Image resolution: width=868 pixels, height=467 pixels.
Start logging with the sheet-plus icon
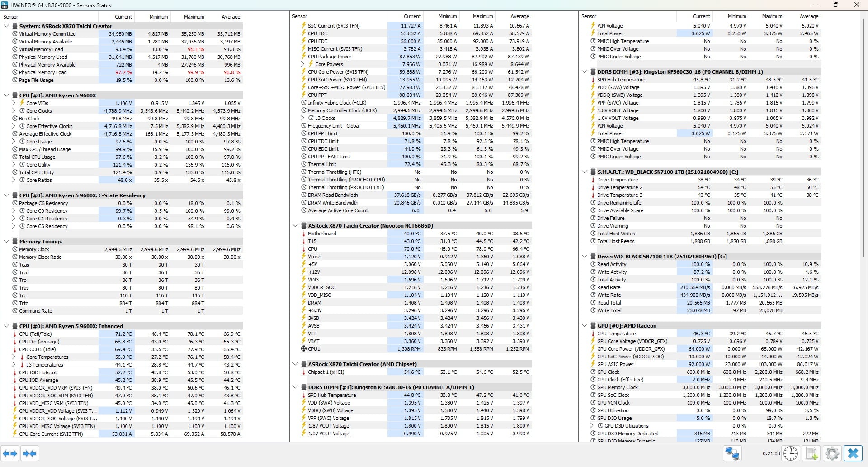point(812,453)
